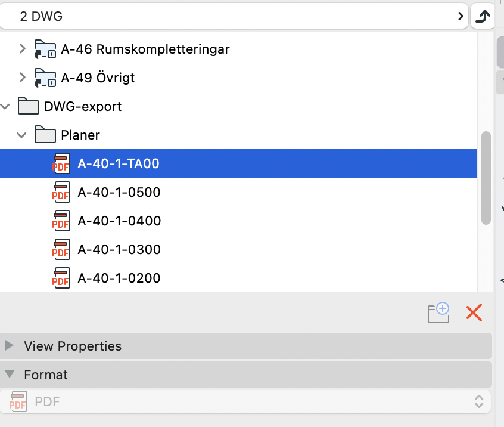The image size is (504, 427).
Task: Delete item using the red X icon
Action: tap(474, 312)
